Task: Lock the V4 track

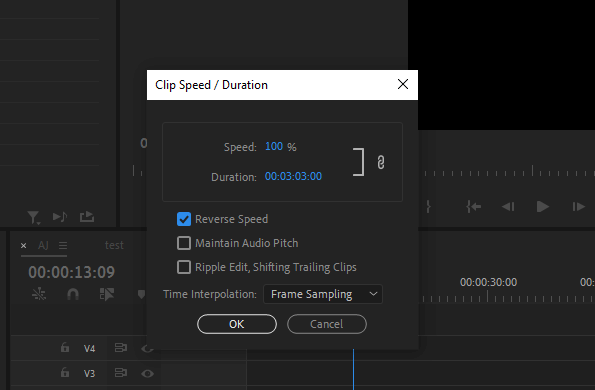Action: (x=65, y=348)
